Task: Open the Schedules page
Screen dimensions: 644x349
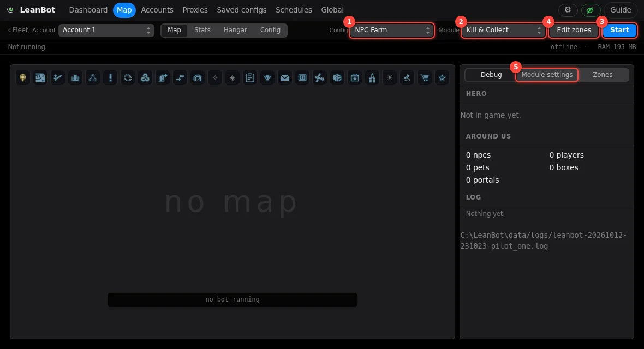Action: click(x=294, y=10)
